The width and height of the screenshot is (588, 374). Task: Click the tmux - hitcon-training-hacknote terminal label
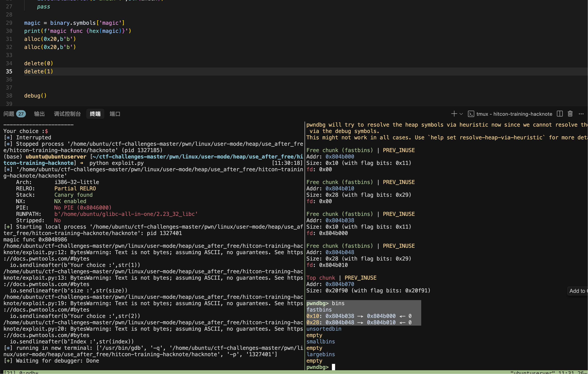click(514, 114)
